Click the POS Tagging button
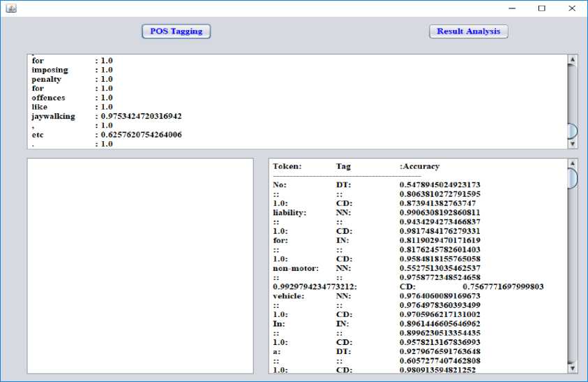Viewport: 588px width, 382px height. point(176,31)
